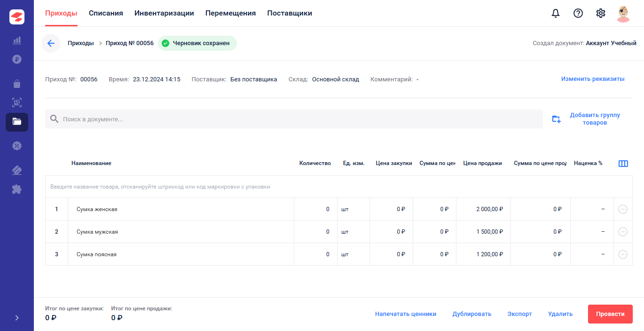
Task: Open the puzzle integrations sidebar icon
Action: (17, 189)
